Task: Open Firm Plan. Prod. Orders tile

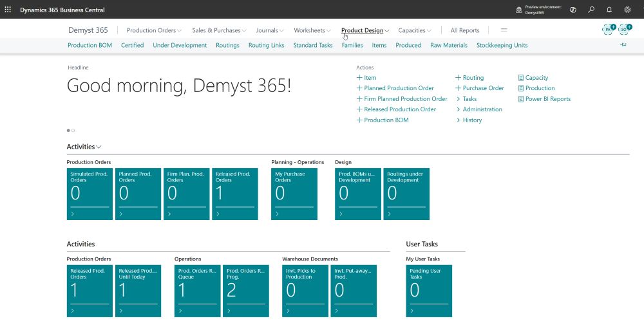Action: click(x=187, y=194)
